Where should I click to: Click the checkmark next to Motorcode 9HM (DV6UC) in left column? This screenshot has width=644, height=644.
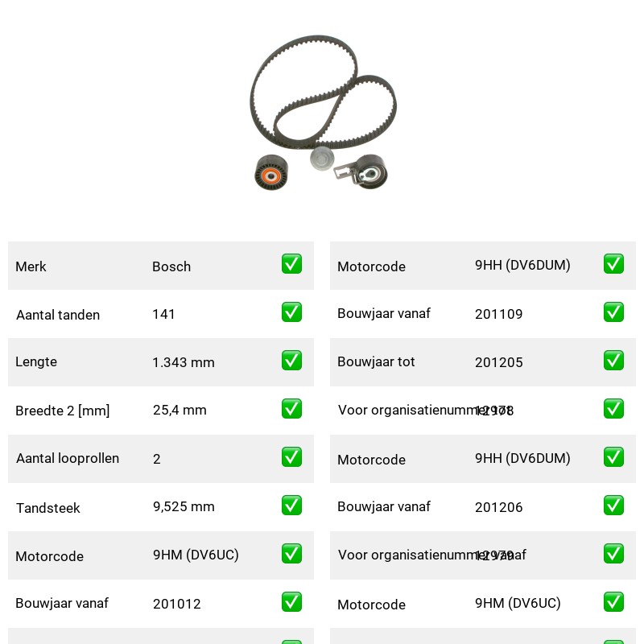tap(291, 554)
